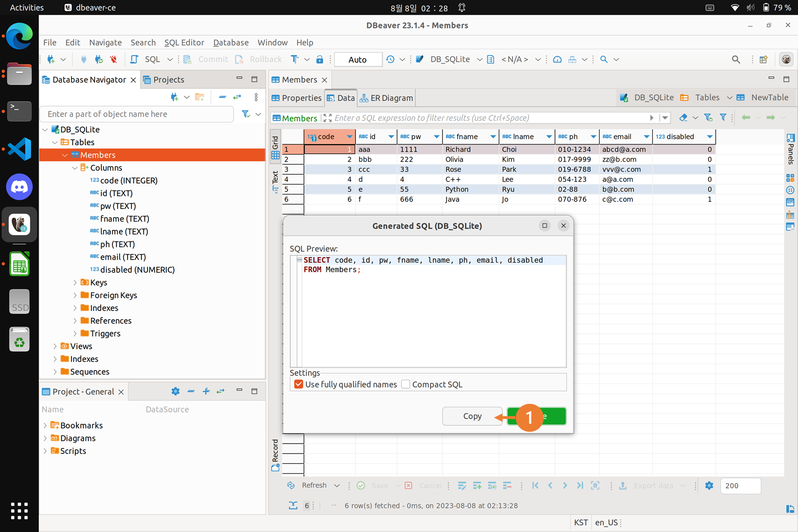Open transaction log clock icon
This screenshot has height=532, width=798.
390,59
